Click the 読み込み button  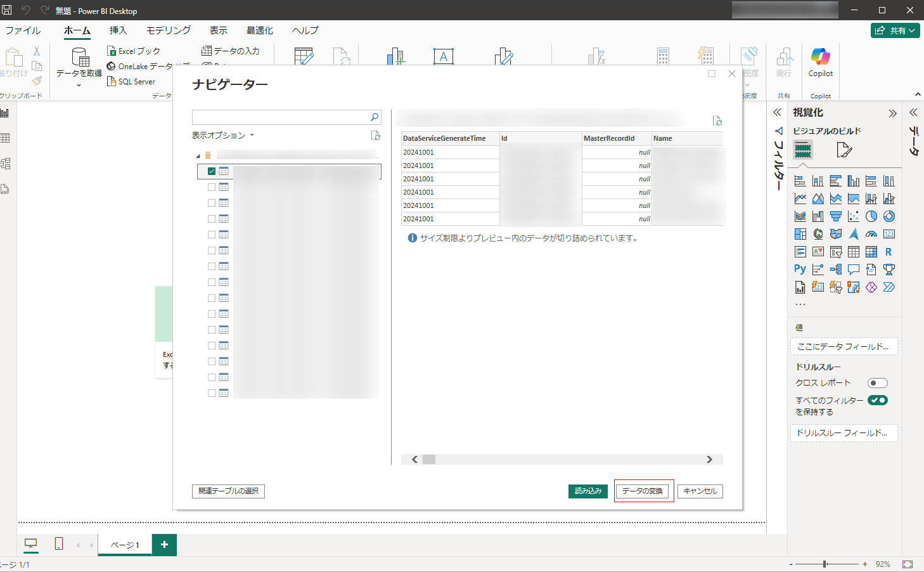coord(587,491)
